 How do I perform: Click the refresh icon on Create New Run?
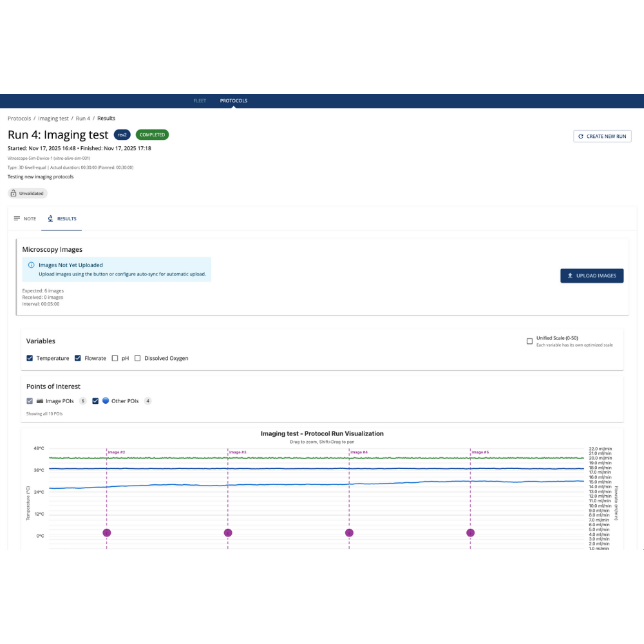click(581, 137)
